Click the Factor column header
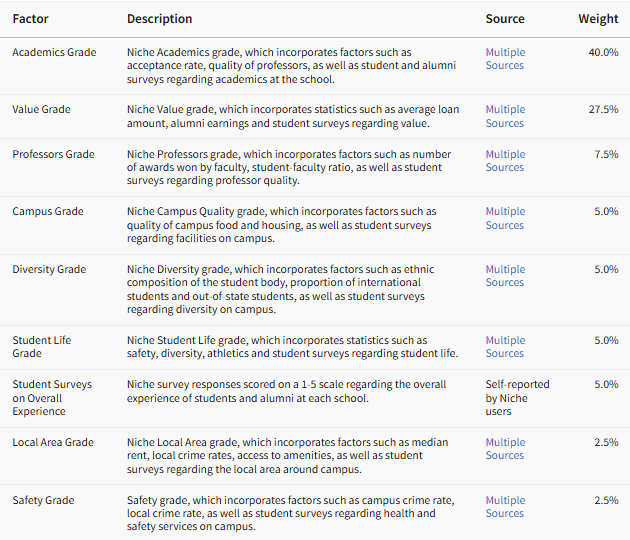Viewport: 630px width, 540px height. [x=30, y=19]
